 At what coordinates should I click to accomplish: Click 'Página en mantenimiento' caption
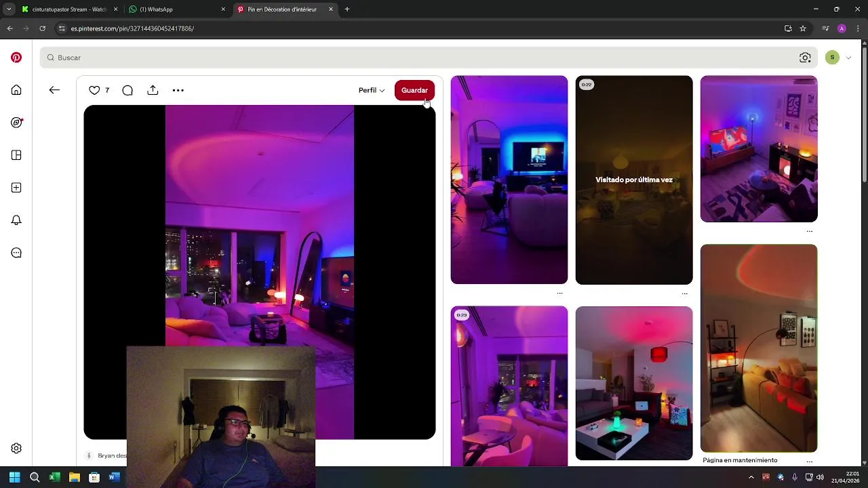pyautogui.click(x=740, y=460)
